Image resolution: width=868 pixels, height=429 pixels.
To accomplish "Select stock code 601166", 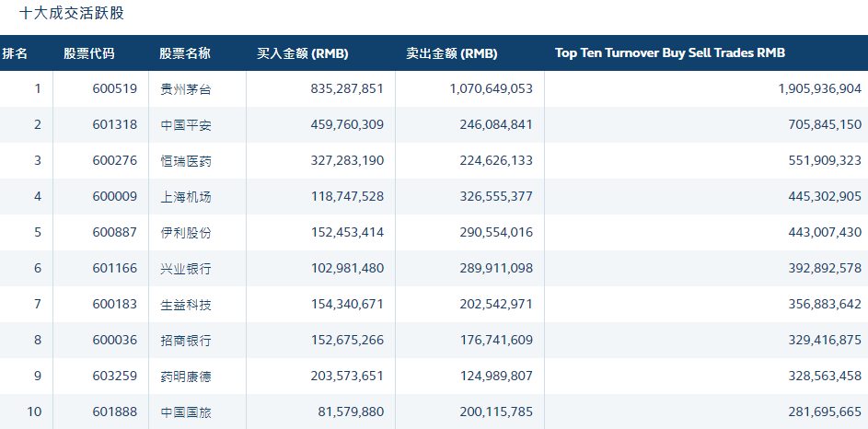I will point(114,268).
